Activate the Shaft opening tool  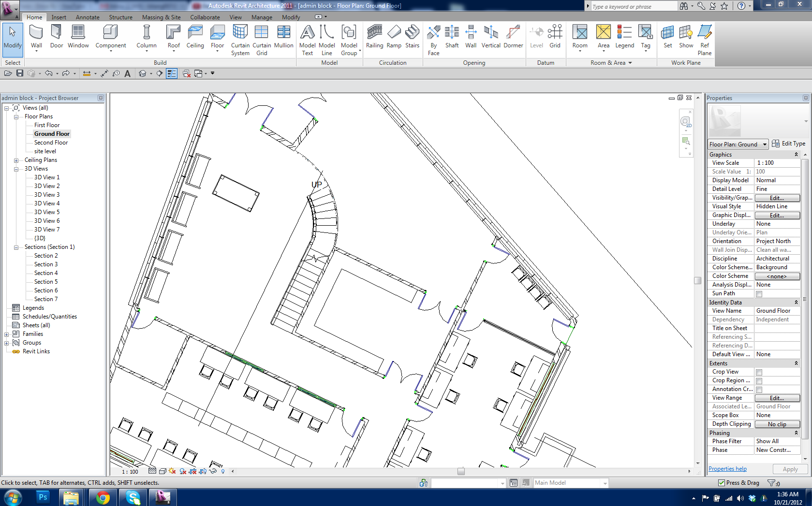point(452,37)
